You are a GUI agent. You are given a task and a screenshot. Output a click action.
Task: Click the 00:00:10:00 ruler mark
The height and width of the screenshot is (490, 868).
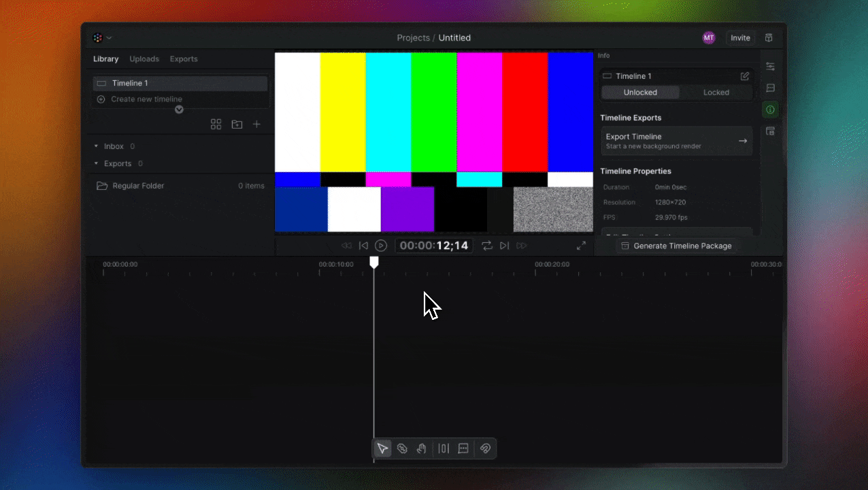[x=336, y=264]
